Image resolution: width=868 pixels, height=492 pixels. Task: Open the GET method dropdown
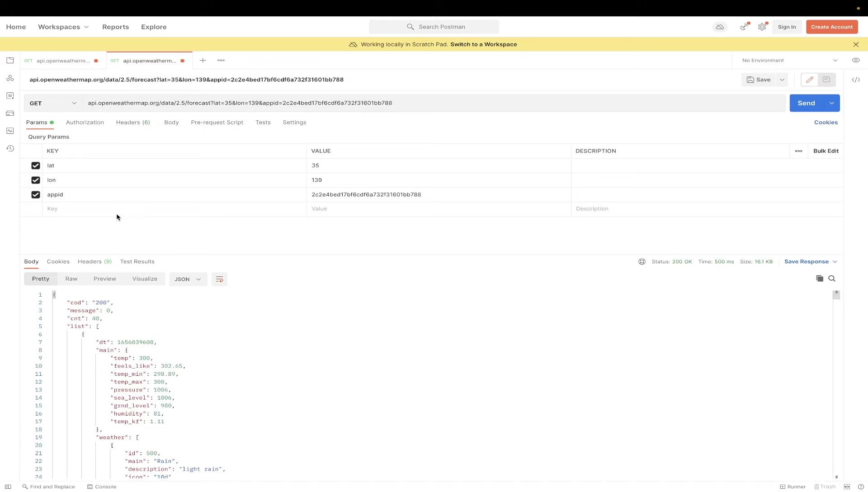pyautogui.click(x=53, y=103)
